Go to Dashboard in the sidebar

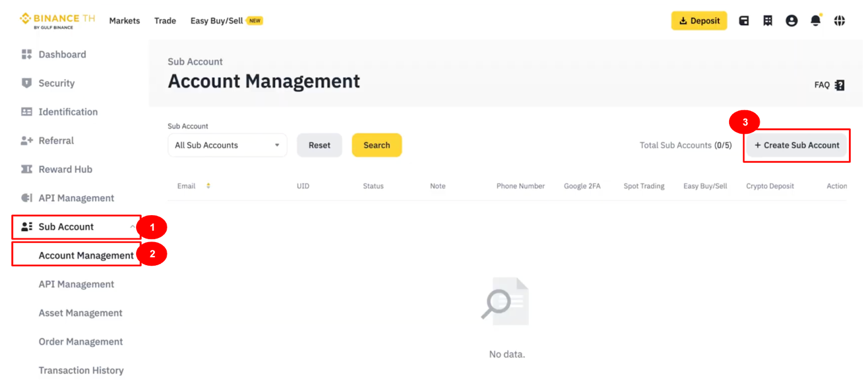click(x=62, y=54)
